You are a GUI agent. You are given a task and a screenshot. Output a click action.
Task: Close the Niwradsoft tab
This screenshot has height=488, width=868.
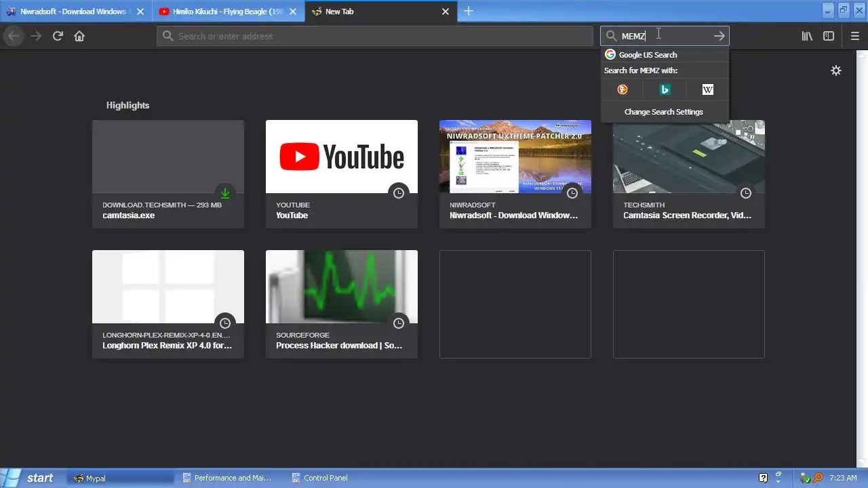pyautogui.click(x=140, y=12)
